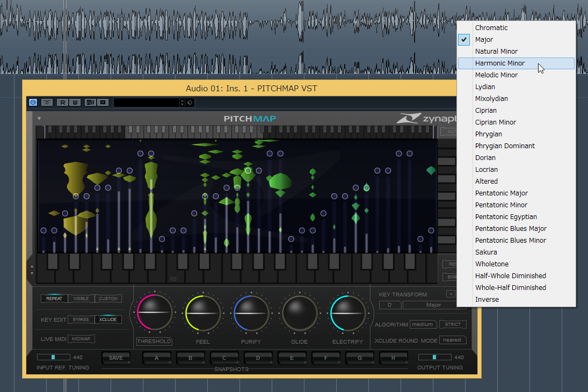This screenshot has width=588, height=392.
Task: Switch A/B settings comparison icon
Action: coord(90,103)
